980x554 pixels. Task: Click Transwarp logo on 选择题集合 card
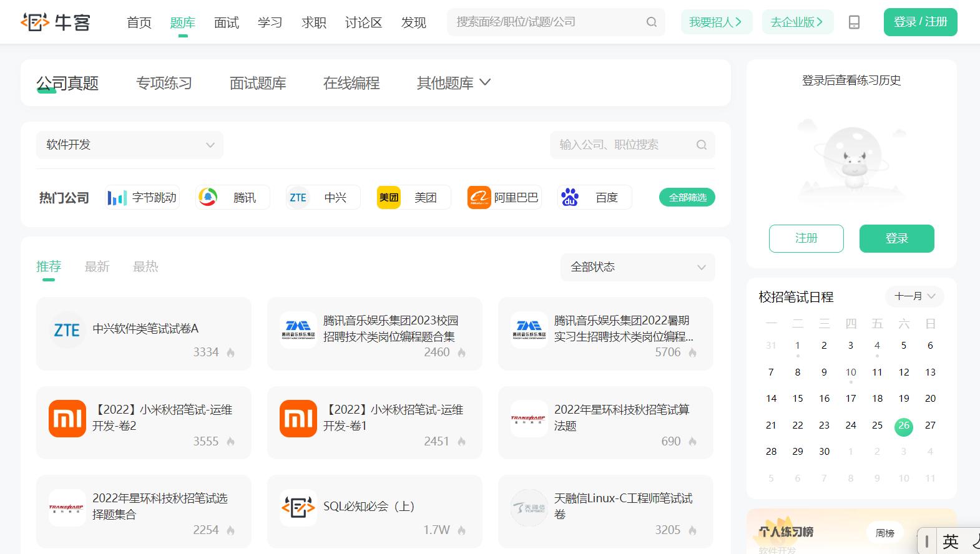67,507
